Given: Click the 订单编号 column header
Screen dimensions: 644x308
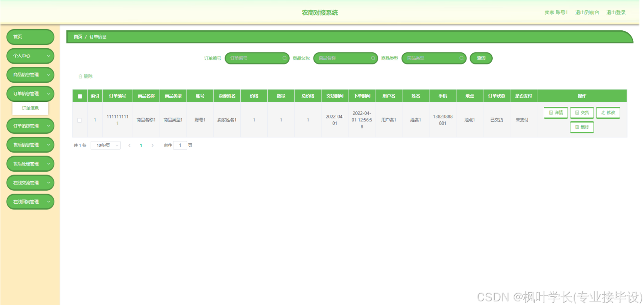Looking at the screenshot, I should pyautogui.click(x=118, y=96).
